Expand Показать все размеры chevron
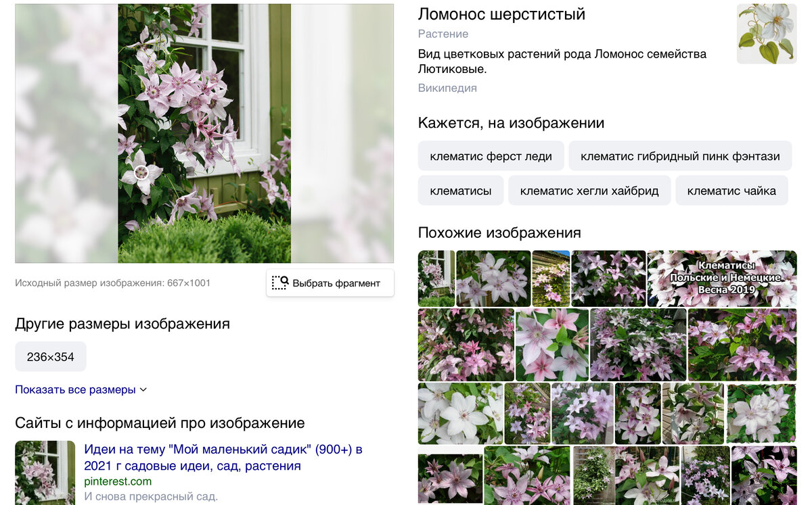The height and width of the screenshot is (505, 812). click(143, 390)
